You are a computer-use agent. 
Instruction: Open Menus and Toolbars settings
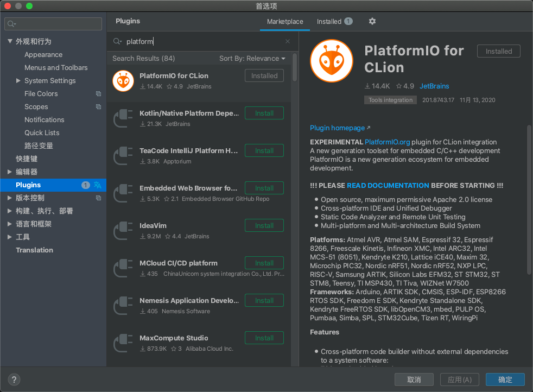pyautogui.click(x=56, y=68)
